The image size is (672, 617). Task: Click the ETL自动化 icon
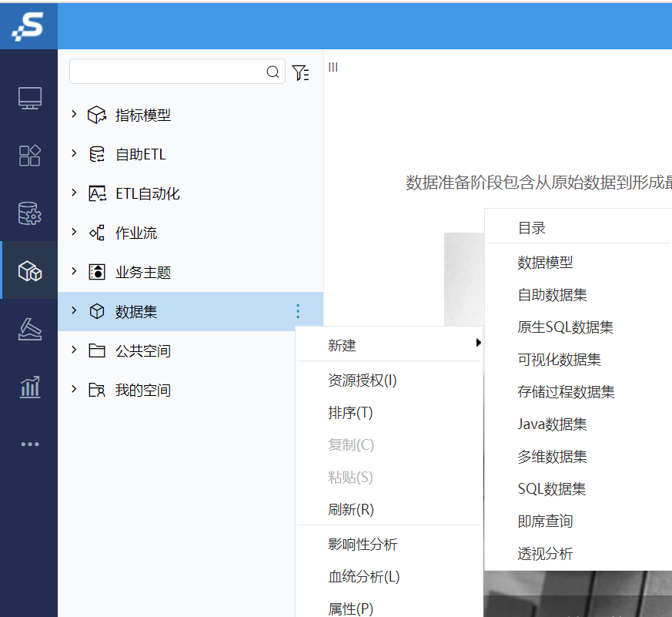click(x=97, y=194)
